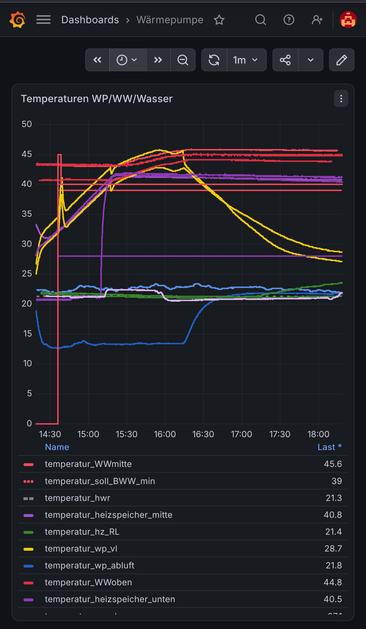Open color picker for temperatur_hz_RL swatch

point(28,532)
